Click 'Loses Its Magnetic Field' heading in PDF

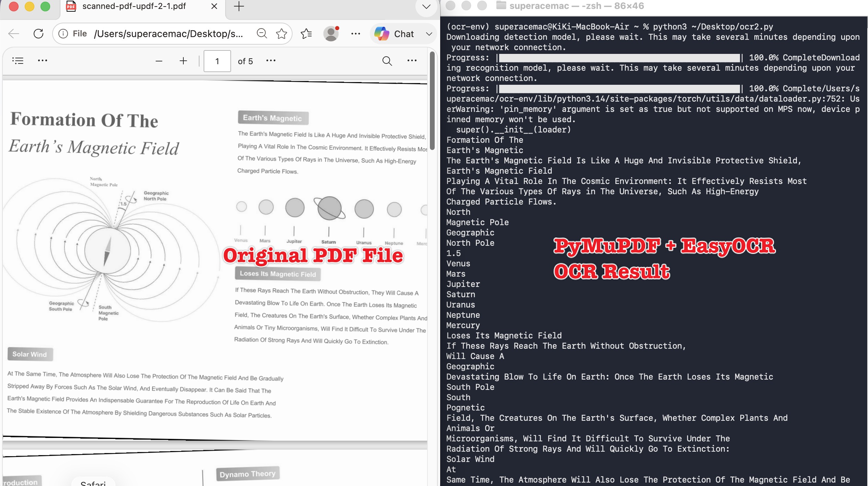[x=278, y=274]
